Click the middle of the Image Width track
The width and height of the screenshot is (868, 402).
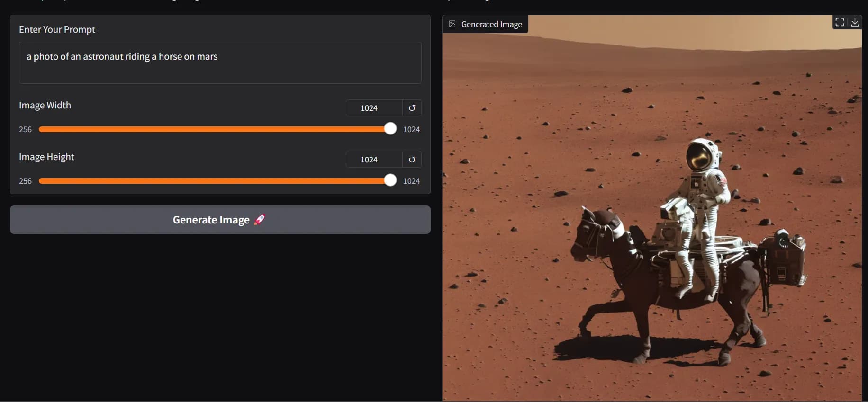(214, 129)
